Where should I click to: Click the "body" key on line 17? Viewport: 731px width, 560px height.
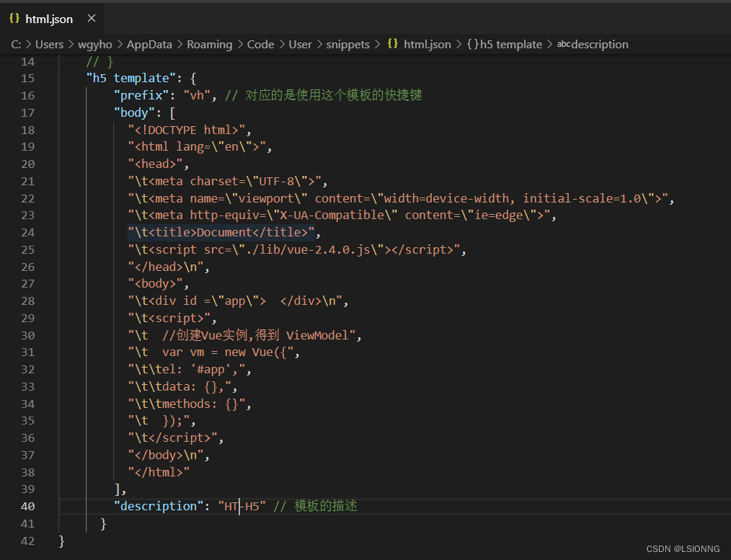point(134,112)
